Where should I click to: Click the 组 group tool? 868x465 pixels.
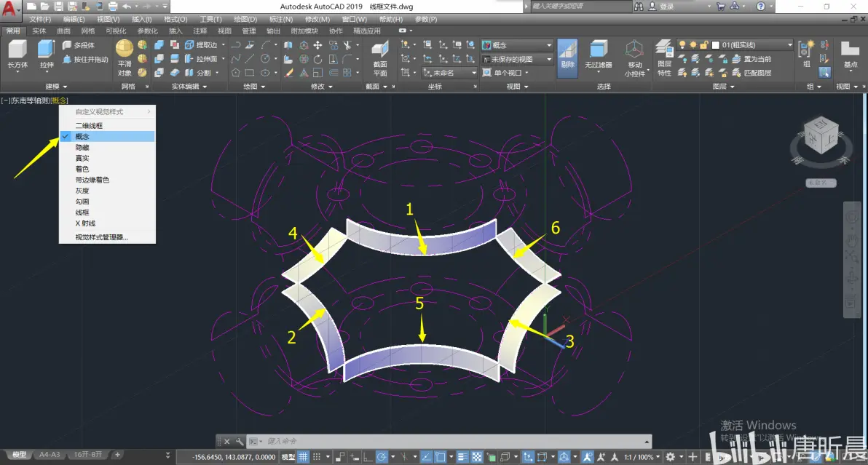pyautogui.click(x=805, y=55)
